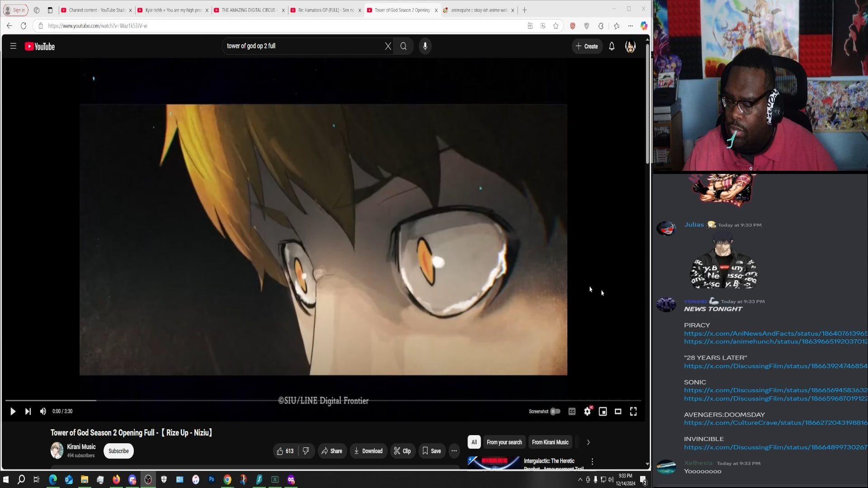The height and width of the screenshot is (488, 868).
Task: Show hidden system tray icons chevron
Action: pos(580,479)
